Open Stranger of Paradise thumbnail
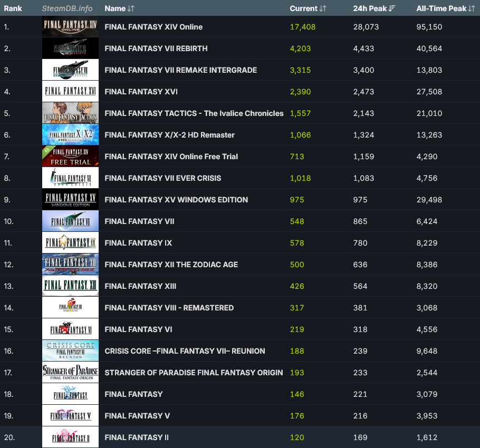 (70, 373)
